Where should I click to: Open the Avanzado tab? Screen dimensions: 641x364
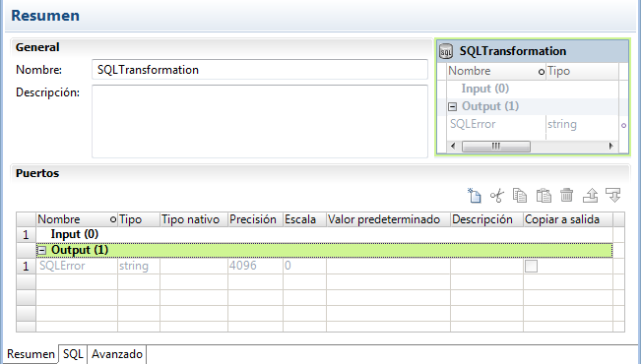[x=117, y=354]
